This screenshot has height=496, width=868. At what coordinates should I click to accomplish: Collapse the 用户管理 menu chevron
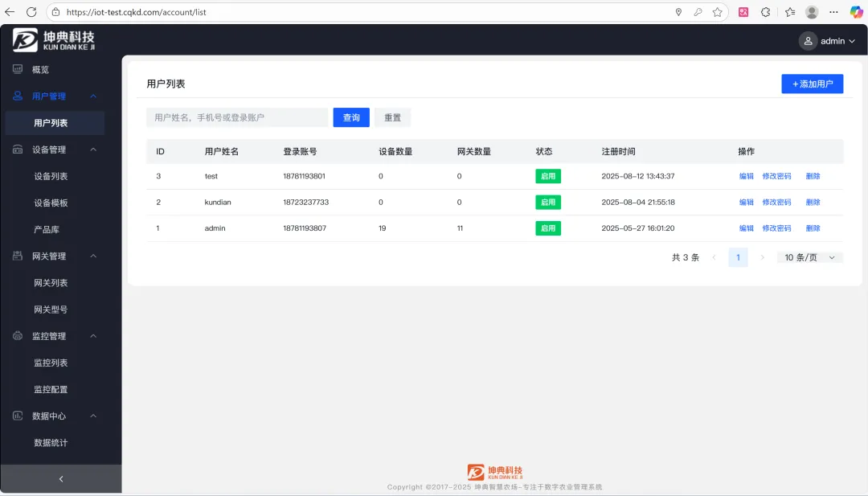(x=93, y=96)
